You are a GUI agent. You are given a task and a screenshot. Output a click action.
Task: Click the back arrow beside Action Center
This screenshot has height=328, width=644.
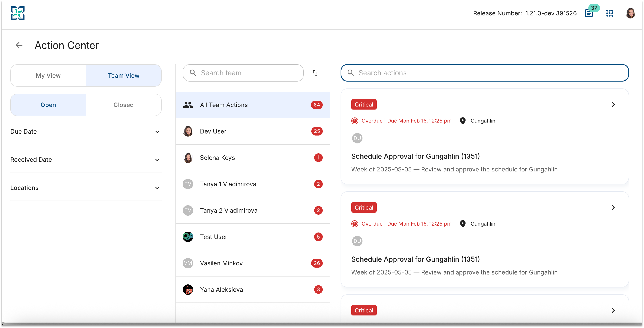[19, 45]
